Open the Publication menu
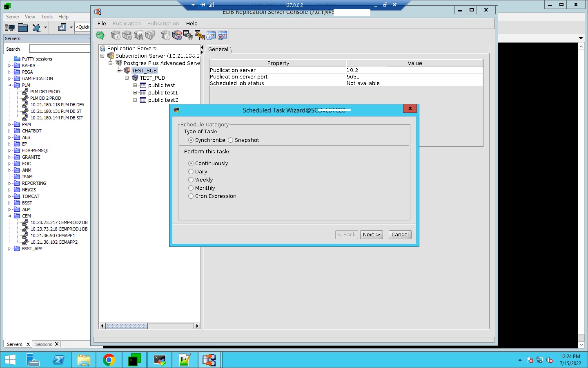The height and width of the screenshot is (368, 588). [x=127, y=24]
